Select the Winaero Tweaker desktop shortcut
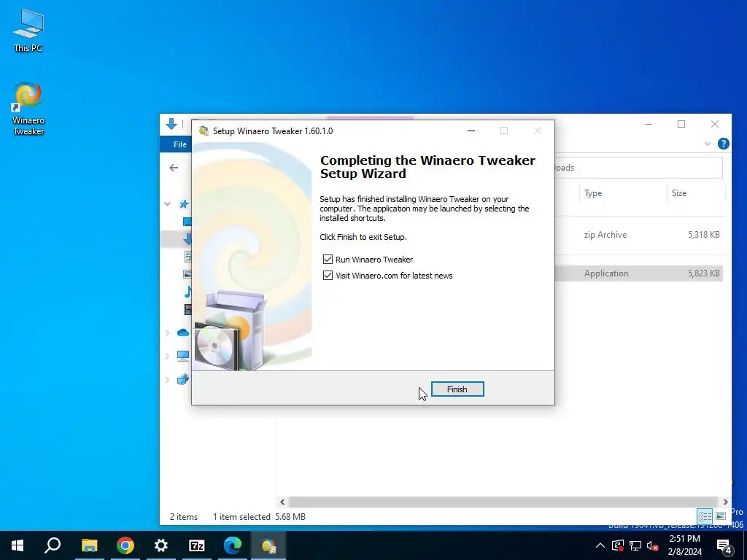Screen dimensions: 747x560 point(28,109)
